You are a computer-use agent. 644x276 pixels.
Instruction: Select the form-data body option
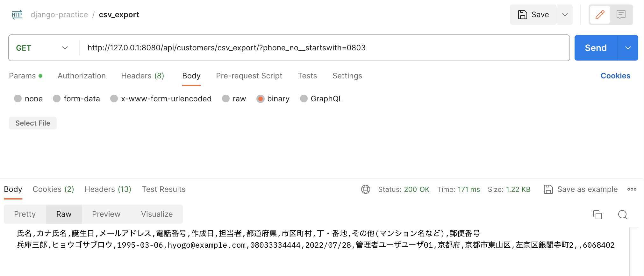[57, 98]
